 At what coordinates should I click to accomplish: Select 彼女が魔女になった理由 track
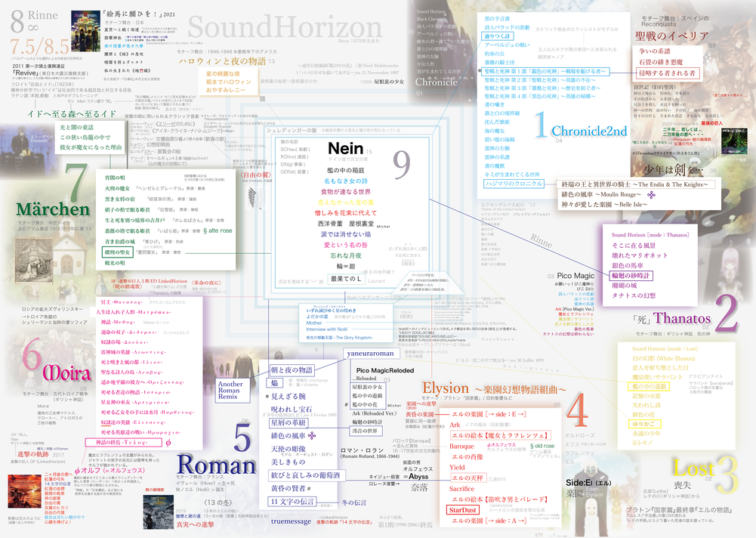[x=91, y=147]
